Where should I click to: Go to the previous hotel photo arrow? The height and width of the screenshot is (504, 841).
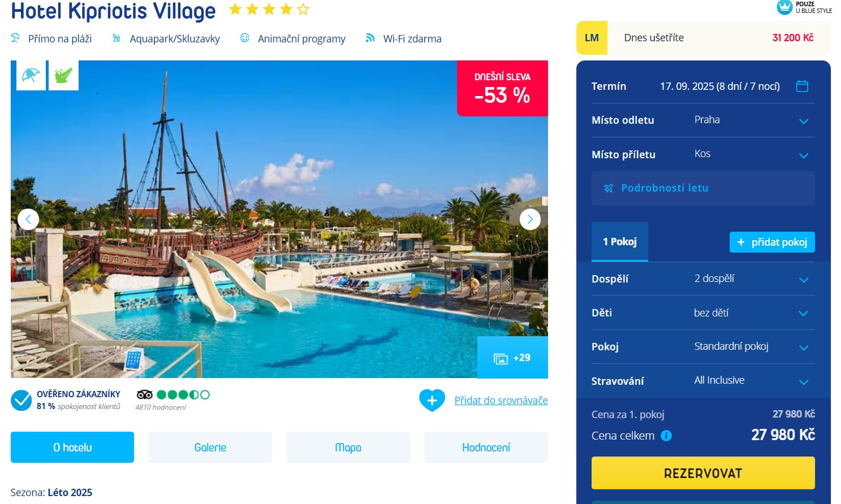[28, 219]
